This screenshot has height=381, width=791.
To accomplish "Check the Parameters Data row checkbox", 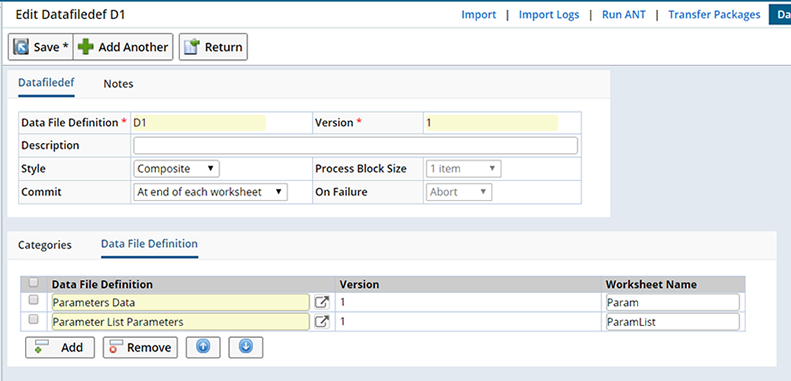I will (x=34, y=301).
